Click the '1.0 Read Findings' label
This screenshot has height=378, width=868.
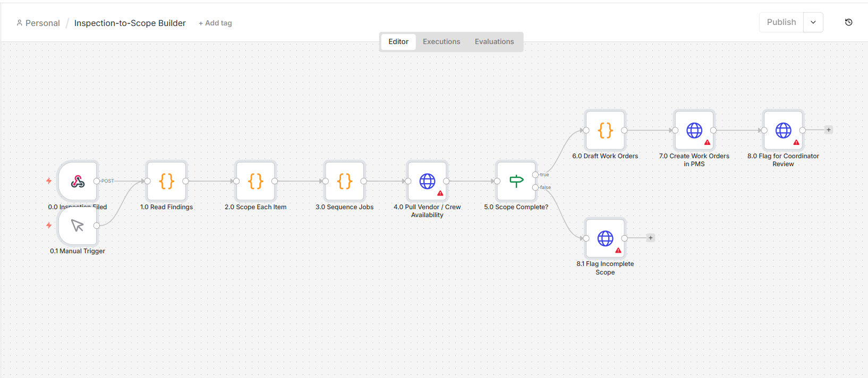pyautogui.click(x=167, y=207)
